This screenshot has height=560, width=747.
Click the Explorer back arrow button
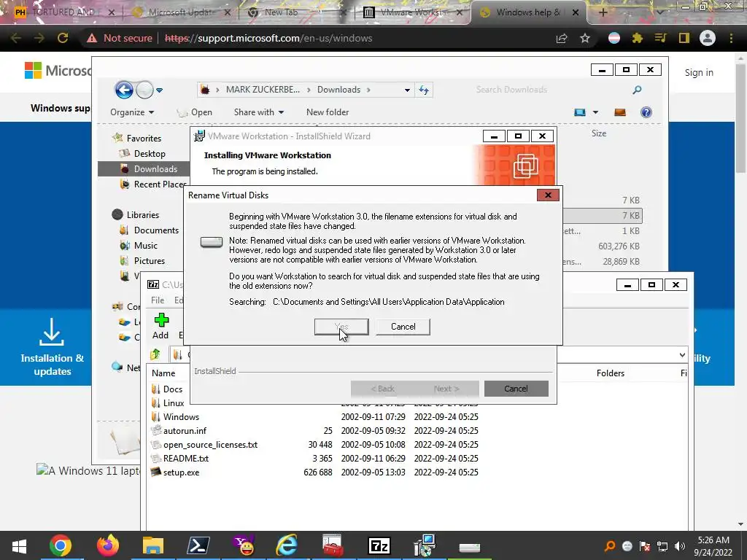[x=124, y=90]
